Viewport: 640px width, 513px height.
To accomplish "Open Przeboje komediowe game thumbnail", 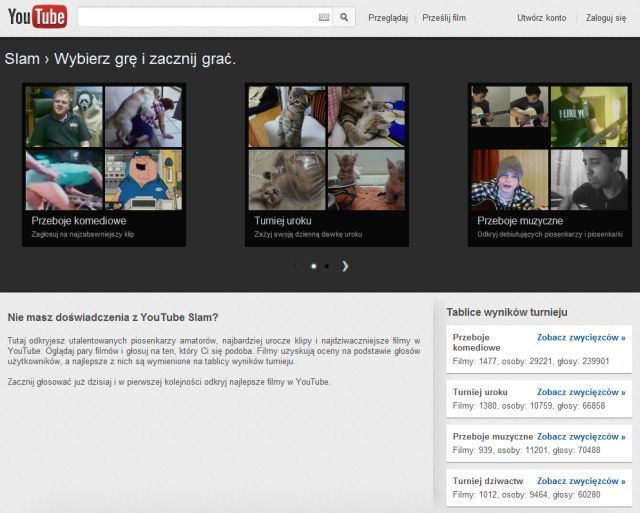I will tap(104, 148).
